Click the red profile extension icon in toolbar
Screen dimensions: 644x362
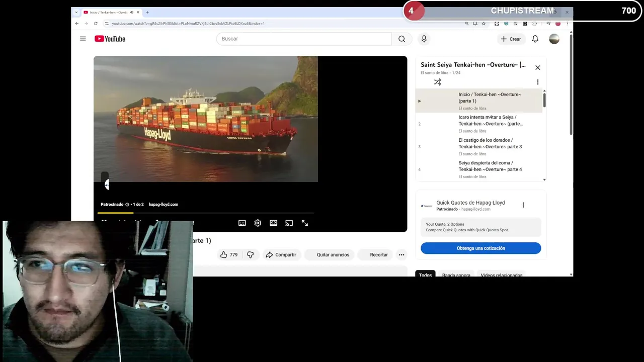557,23
